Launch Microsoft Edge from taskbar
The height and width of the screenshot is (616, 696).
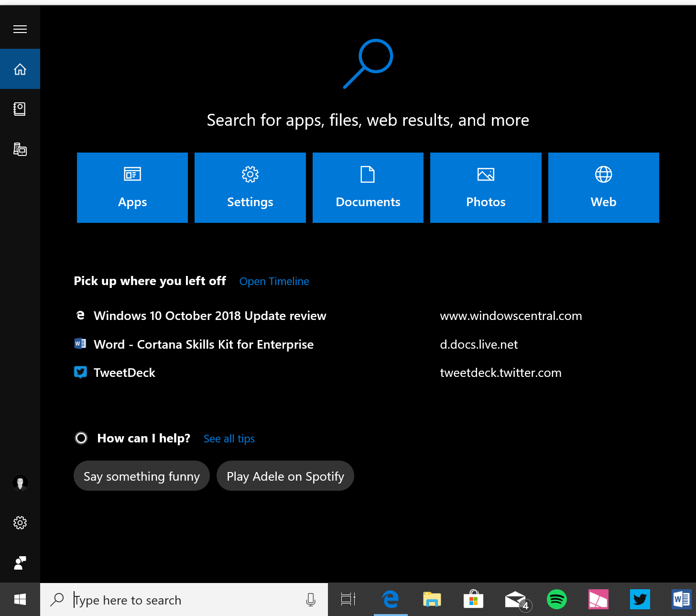click(391, 599)
